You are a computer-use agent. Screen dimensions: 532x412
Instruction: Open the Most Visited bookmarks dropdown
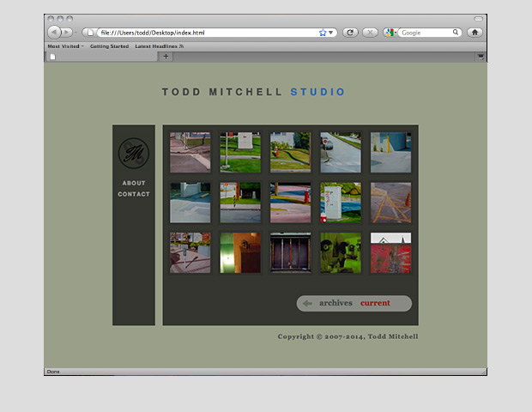[65, 46]
